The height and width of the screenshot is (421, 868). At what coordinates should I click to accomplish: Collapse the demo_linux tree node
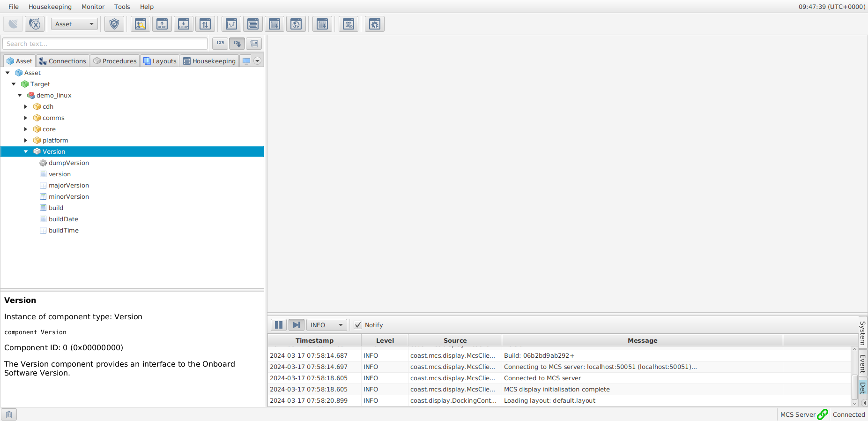tap(20, 95)
